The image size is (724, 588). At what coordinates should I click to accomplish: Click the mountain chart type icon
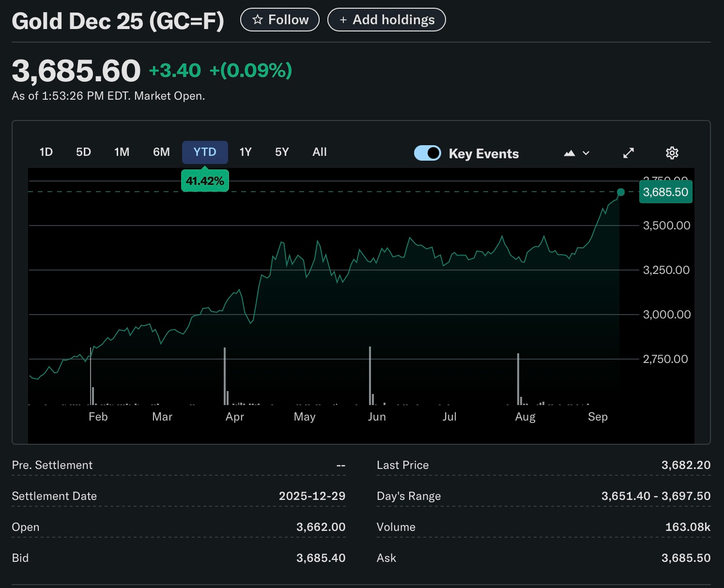[x=570, y=153]
